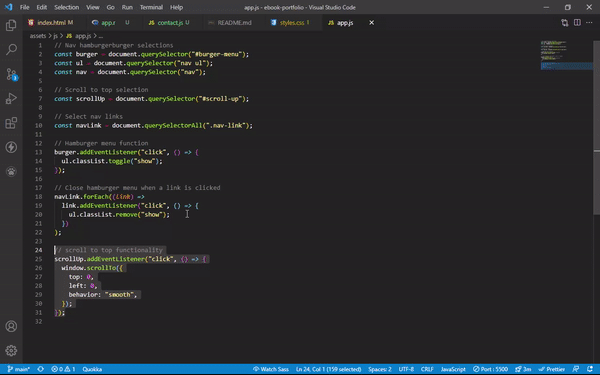
Task: Click Watch Sass in status bar
Action: point(271,369)
